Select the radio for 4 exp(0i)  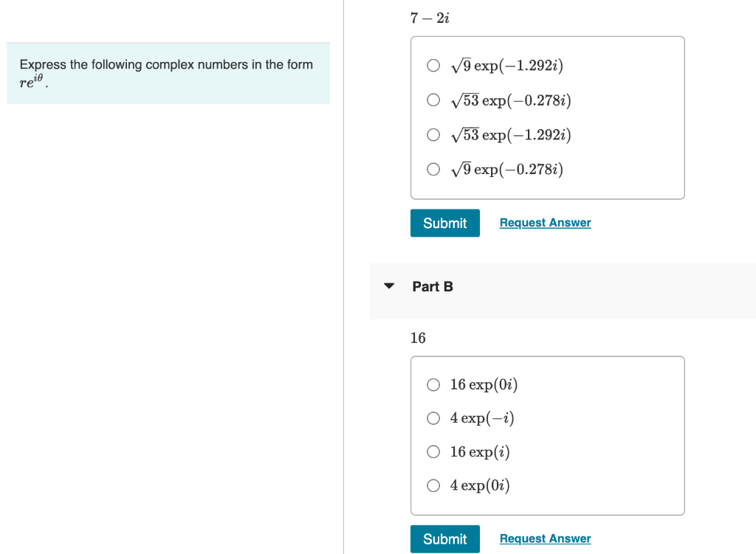click(433, 485)
